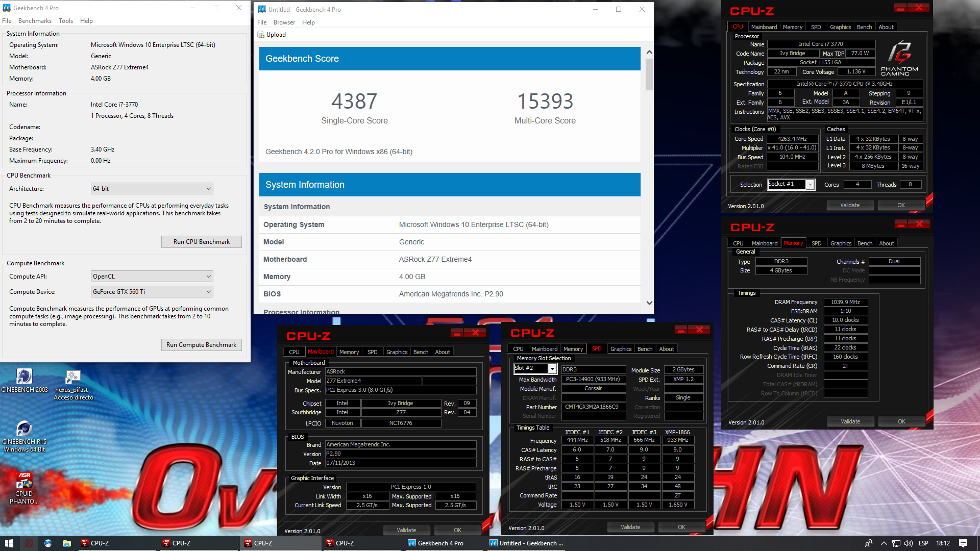Open hexus_pifast desktop shortcut
Image resolution: width=980 pixels, height=551 pixels.
pyautogui.click(x=73, y=385)
